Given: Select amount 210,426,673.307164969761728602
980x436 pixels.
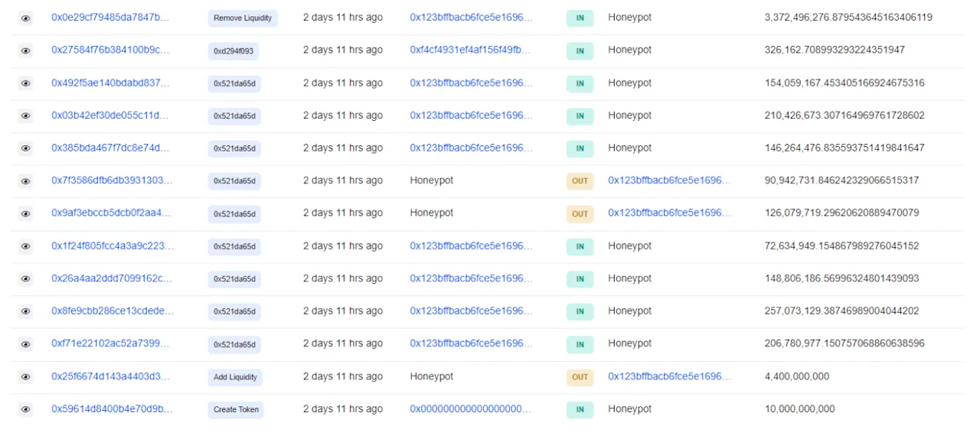Looking at the screenshot, I should point(844,116).
